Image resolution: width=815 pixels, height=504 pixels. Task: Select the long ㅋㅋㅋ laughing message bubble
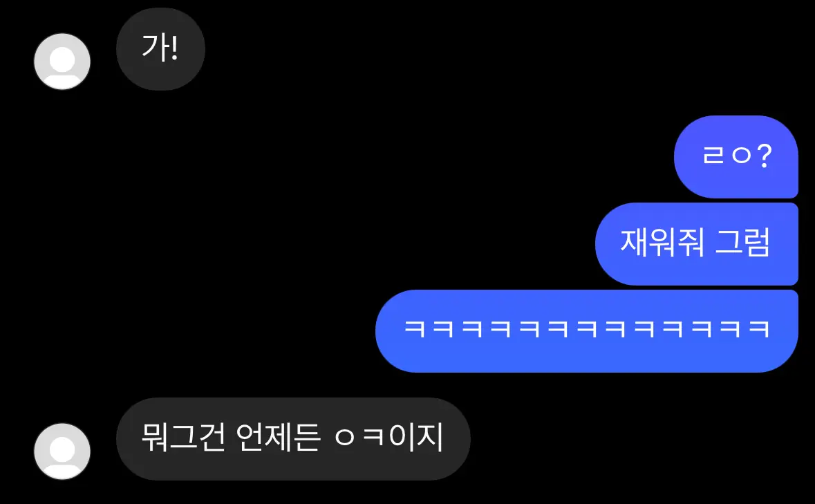point(587,331)
